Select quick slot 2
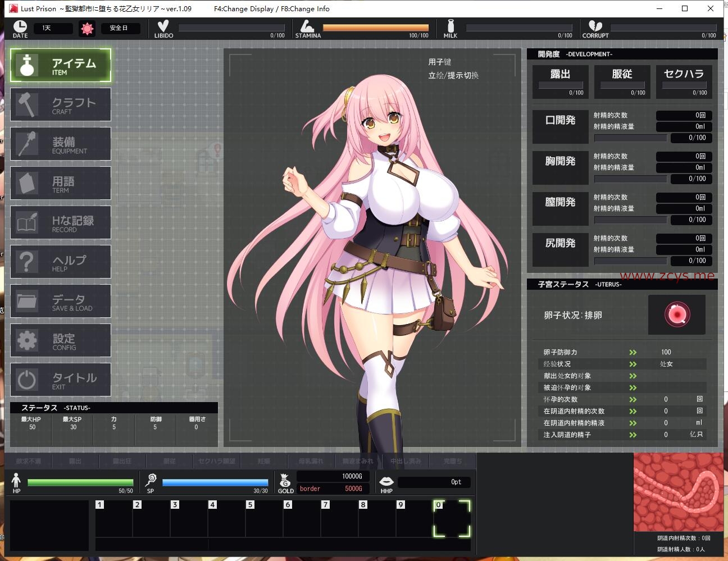 point(152,518)
